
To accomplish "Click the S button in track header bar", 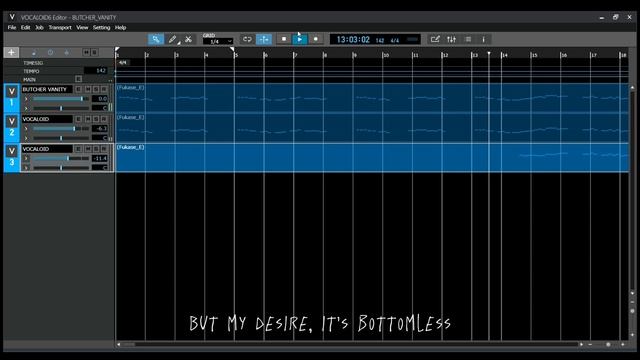I will click(94, 53).
